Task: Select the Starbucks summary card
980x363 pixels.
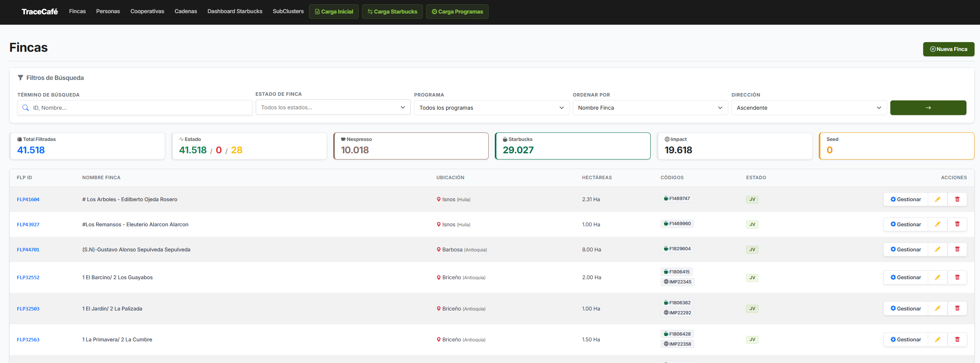Action: pos(573,146)
